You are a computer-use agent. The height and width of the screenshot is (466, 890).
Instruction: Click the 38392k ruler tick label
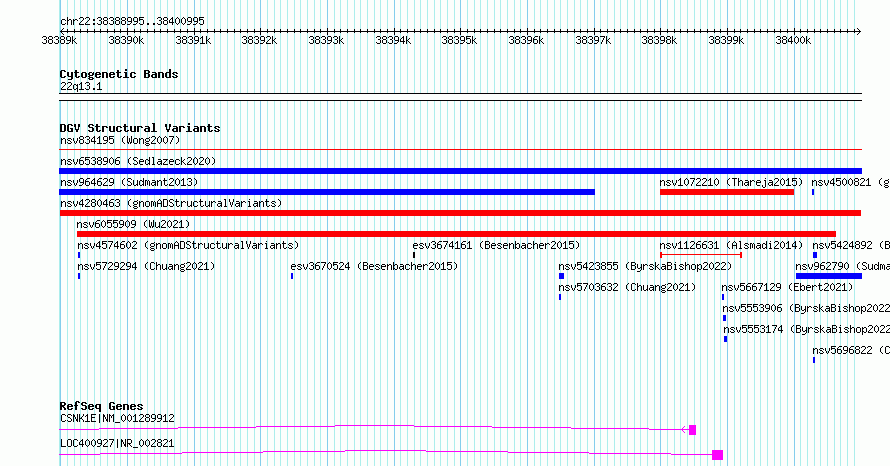[259, 41]
